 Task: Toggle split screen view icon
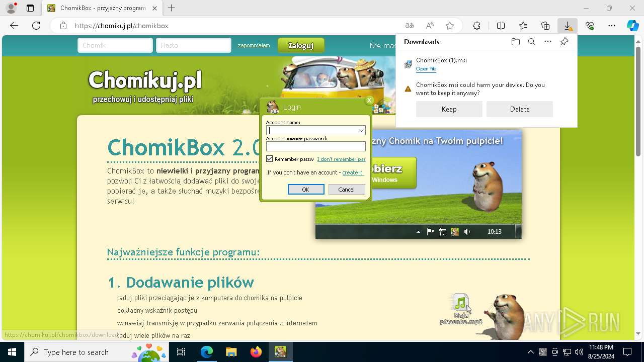pyautogui.click(x=501, y=26)
